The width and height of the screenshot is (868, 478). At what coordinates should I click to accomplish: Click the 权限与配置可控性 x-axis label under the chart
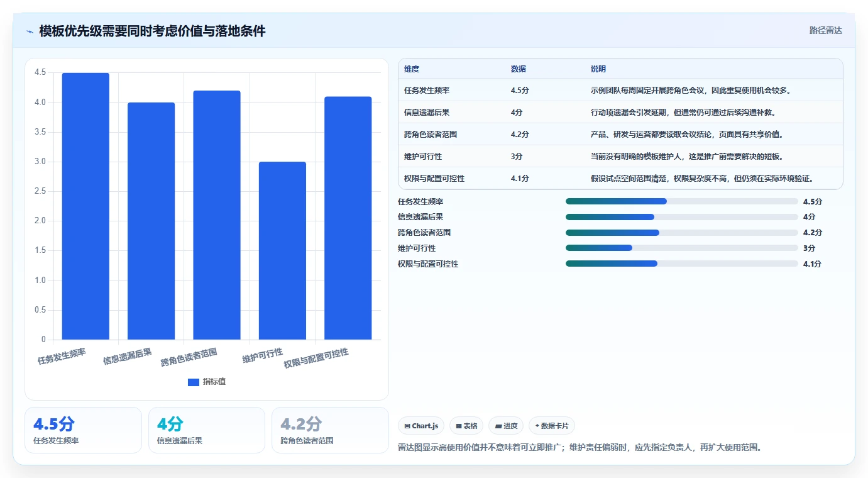(x=316, y=358)
